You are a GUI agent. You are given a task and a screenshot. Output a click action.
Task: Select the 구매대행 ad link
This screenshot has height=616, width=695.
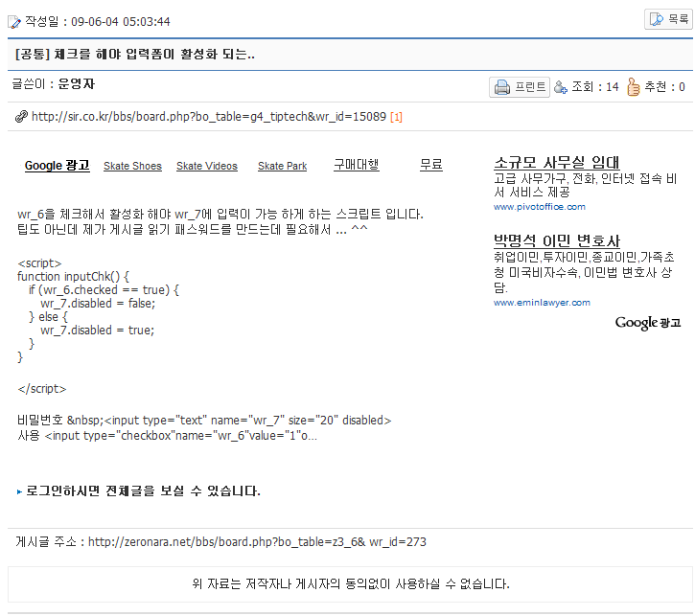(356, 165)
